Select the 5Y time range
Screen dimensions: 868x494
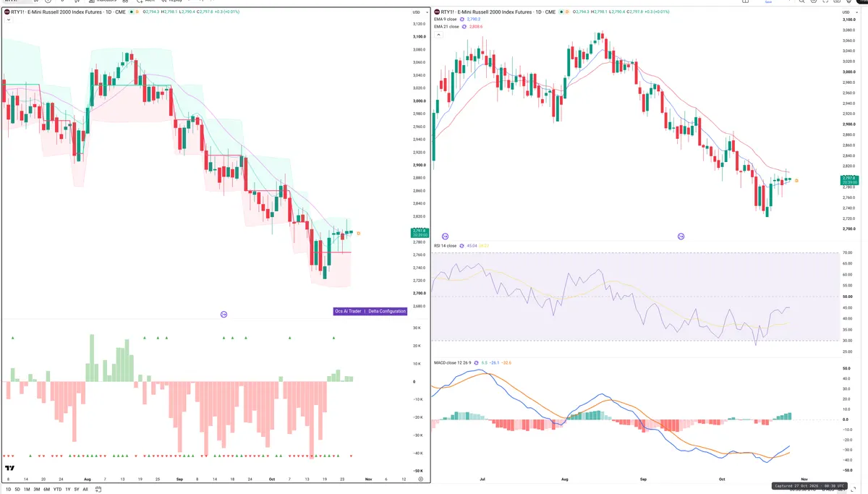(77, 490)
